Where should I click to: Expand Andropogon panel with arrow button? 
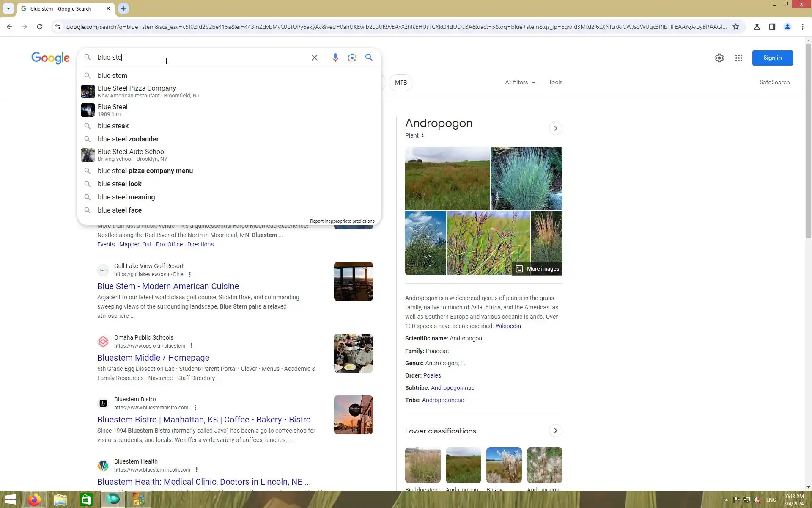(555, 128)
